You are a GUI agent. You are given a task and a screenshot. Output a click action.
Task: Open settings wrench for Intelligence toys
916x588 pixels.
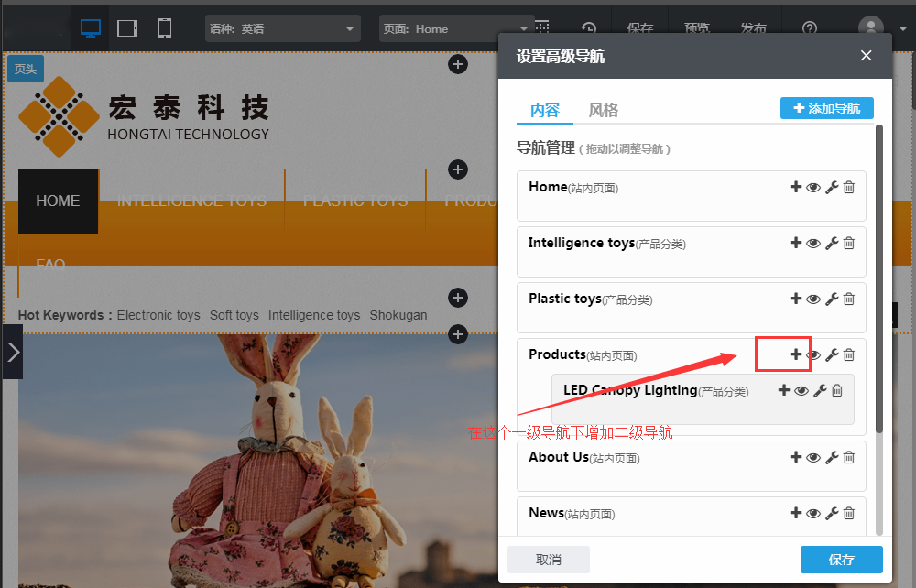coord(832,244)
